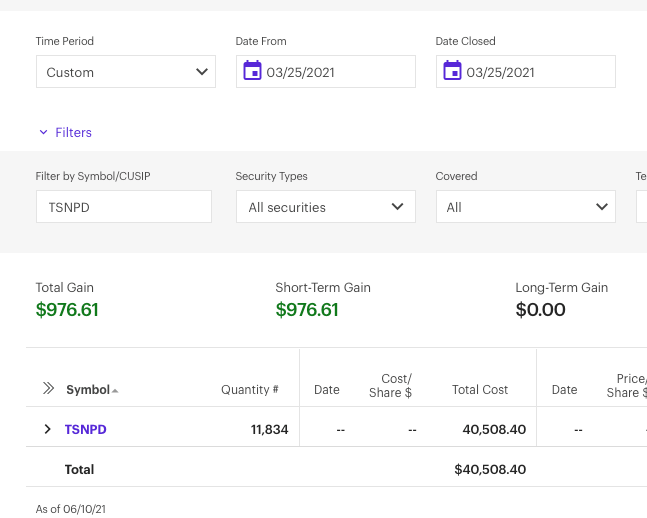Click the Short-Term Gain amount
Viewport: 647px width, 518px height.
coord(307,310)
